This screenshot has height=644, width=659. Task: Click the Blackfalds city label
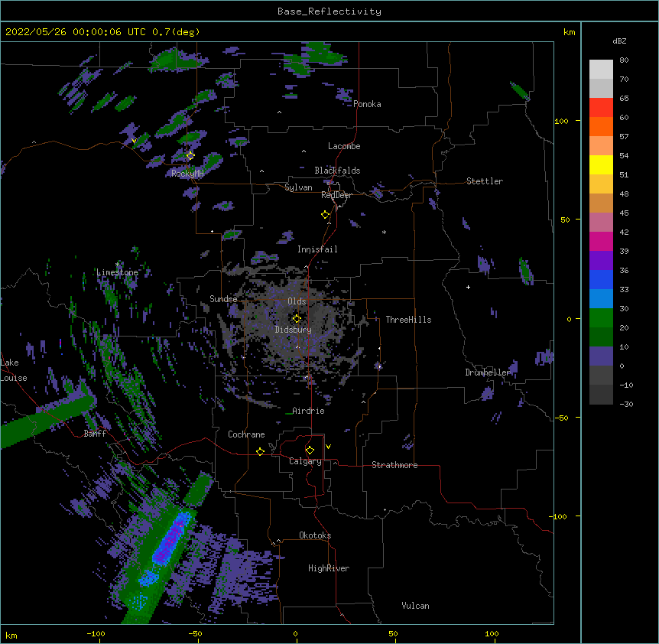[x=337, y=171]
